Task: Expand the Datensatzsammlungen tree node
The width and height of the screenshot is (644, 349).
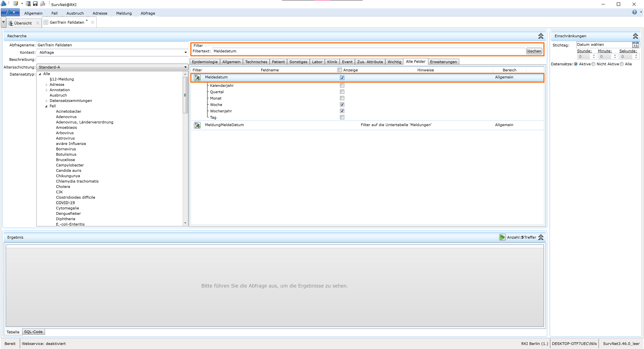Action: pos(47,101)
